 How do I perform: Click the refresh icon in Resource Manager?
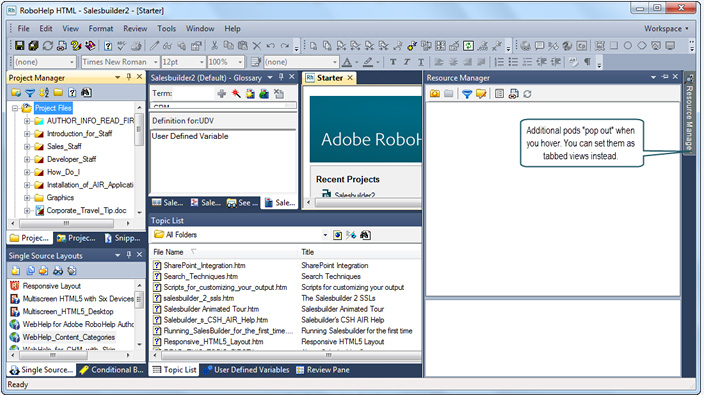point(527,93)
